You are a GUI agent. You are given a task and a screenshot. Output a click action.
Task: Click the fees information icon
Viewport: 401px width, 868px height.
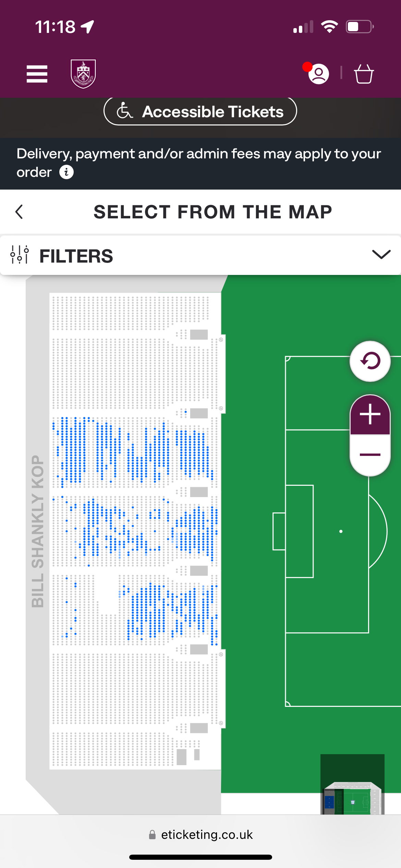66,172
